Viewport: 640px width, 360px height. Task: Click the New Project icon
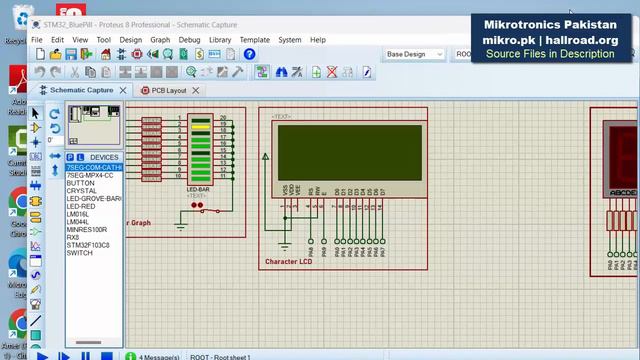pyautogui.click(x=40, y=54)
